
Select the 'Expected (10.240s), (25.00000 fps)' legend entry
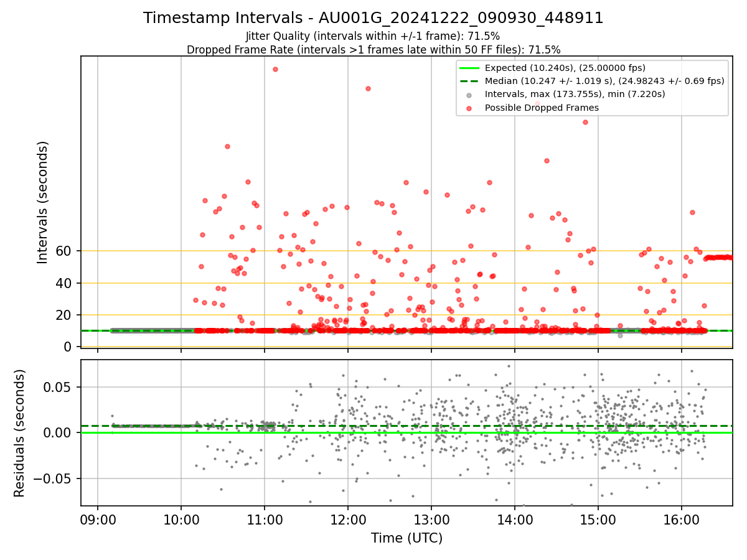(565, 68)
